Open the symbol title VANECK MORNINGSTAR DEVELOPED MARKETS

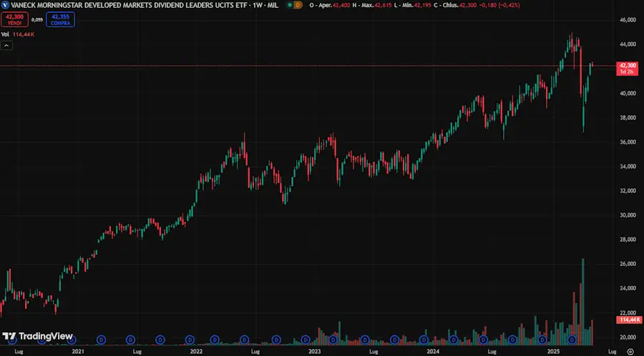(x=144, y=5)
